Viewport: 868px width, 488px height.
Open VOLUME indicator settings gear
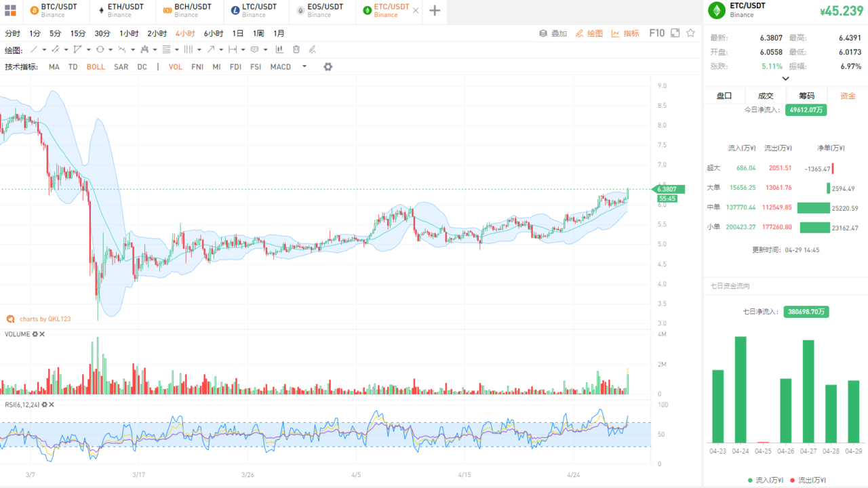pos(35,334)
